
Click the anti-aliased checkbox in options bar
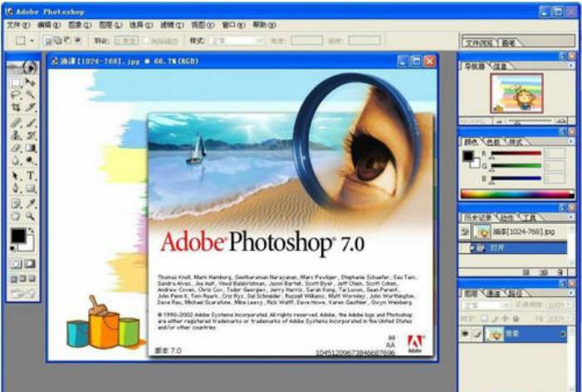146,41
